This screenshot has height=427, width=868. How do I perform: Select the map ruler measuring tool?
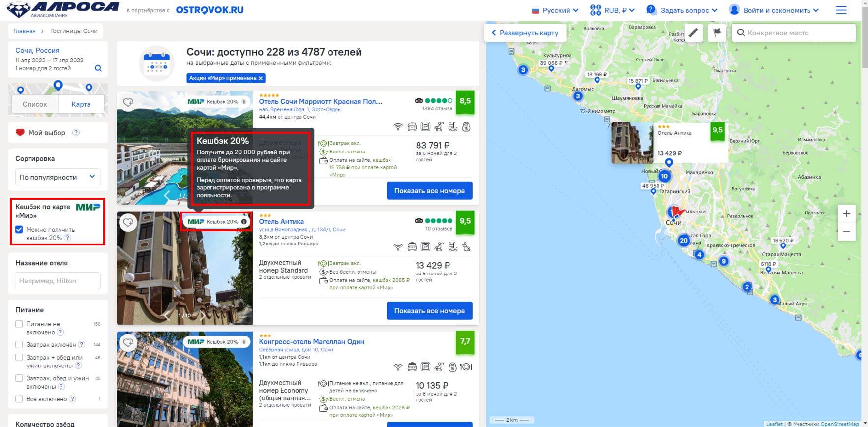coord(693,32)
